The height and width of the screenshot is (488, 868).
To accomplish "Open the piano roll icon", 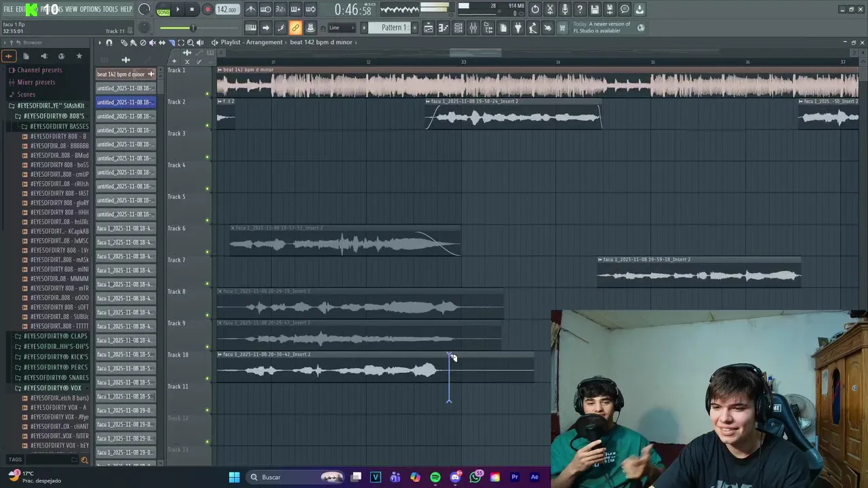I will pyautogui.click(x=443, y=28).
